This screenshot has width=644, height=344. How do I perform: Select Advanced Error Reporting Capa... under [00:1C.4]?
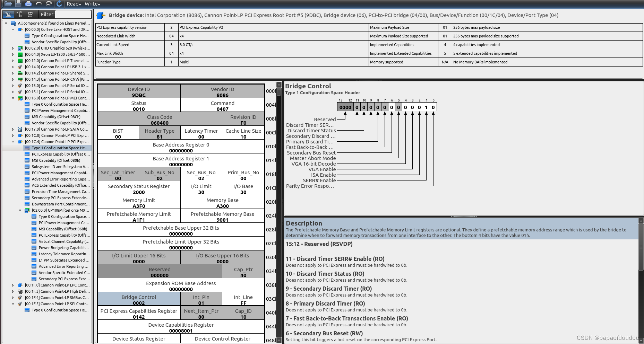coord(61,179)
